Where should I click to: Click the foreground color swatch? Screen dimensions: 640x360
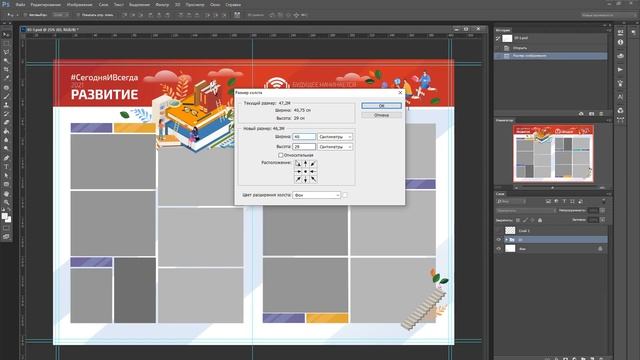pyautogui.click(x=4, y=216)
